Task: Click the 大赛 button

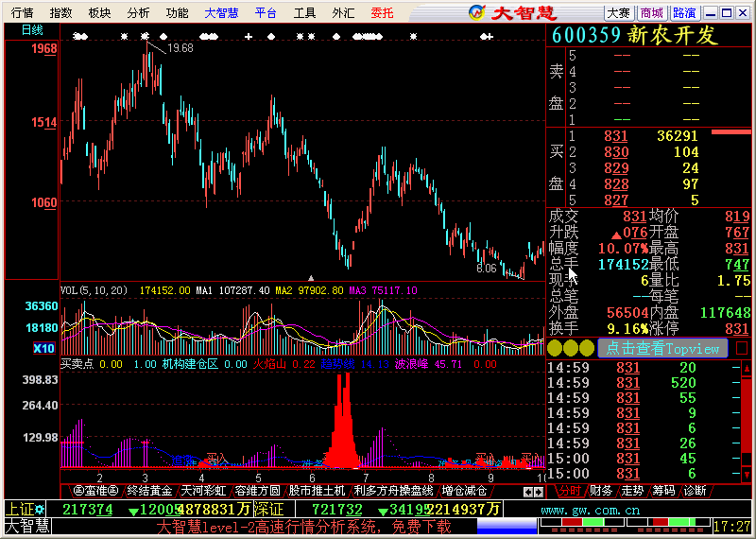Action: click(619, 13)
